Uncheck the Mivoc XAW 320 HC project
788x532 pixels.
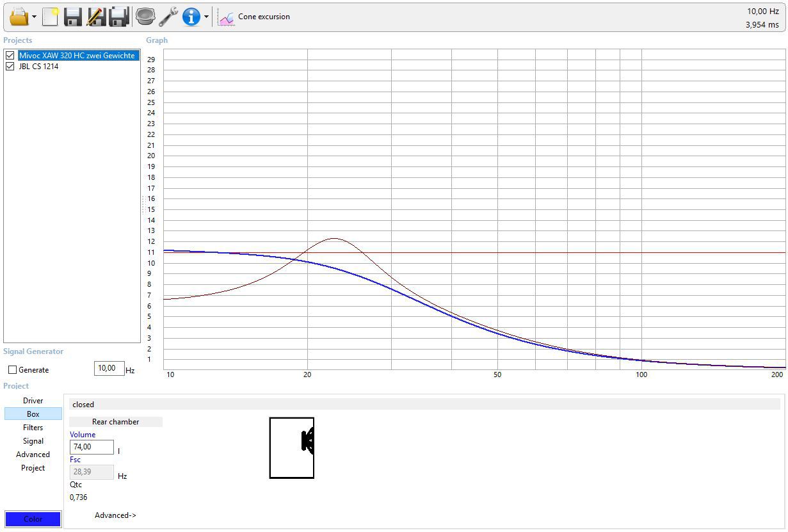(x=10, y=56)
